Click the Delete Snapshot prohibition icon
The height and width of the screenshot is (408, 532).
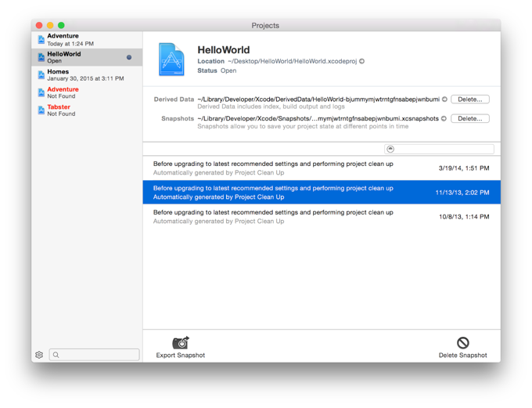coord(463,343)
